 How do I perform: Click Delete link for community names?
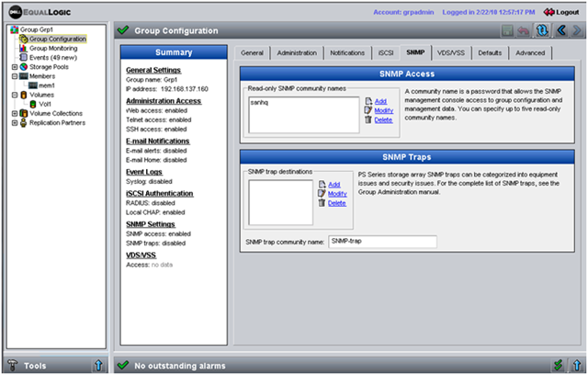coord(384,120)
